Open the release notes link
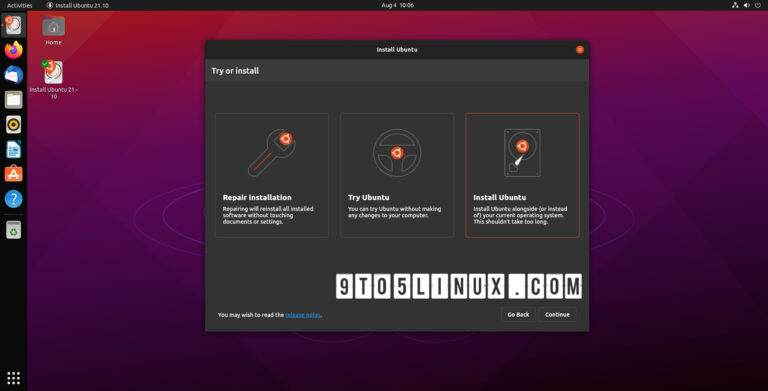The width and height of the screenshot is (768, 391). click(x=304, y=315)
